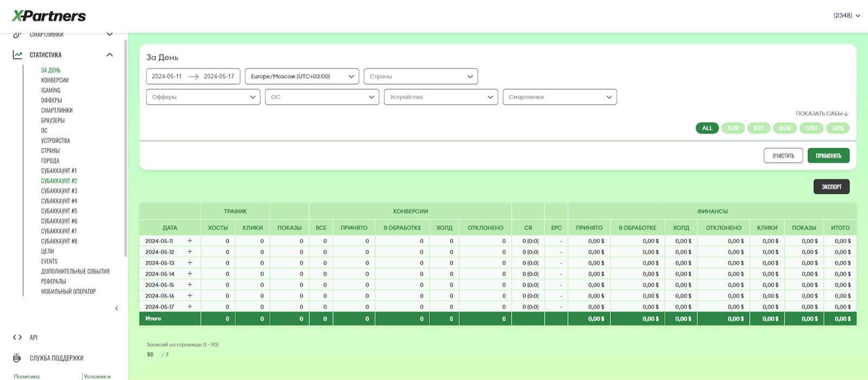Open the Устройства dropdown
This screenshot has width=868, height=380.
(x=441, y=97)
